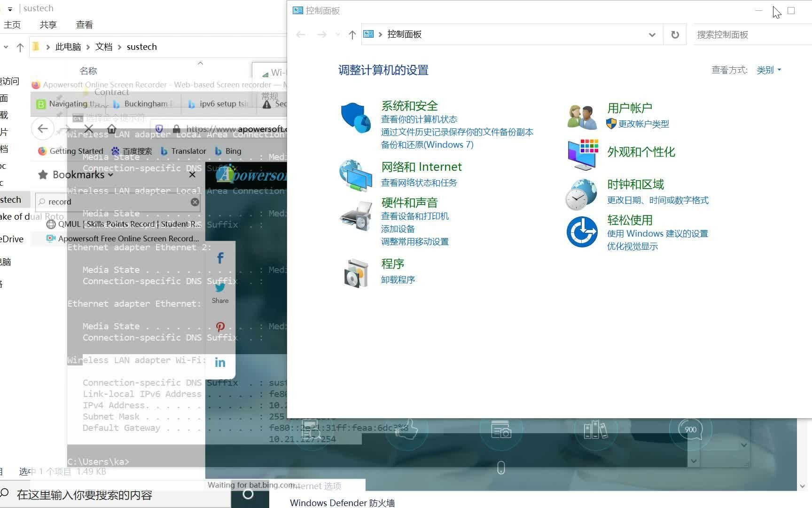Stop page loading with browser X
812x508 pixels.
tap(88, 129)
